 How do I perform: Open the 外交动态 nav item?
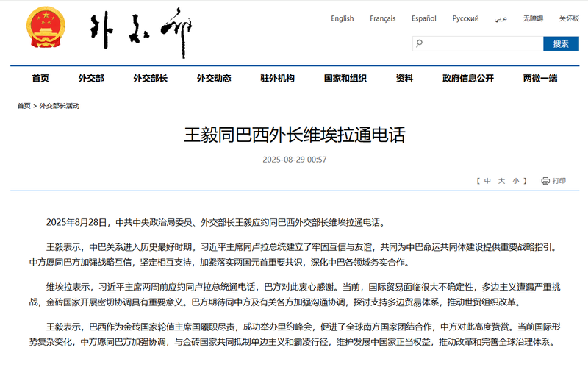tap(214, 79)
